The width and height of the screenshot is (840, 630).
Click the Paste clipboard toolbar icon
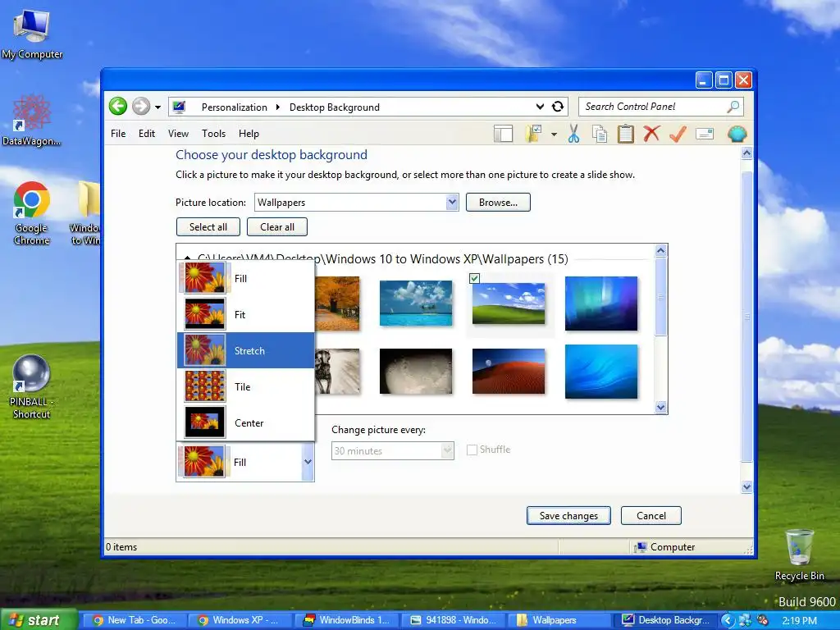tap(625, 134)
